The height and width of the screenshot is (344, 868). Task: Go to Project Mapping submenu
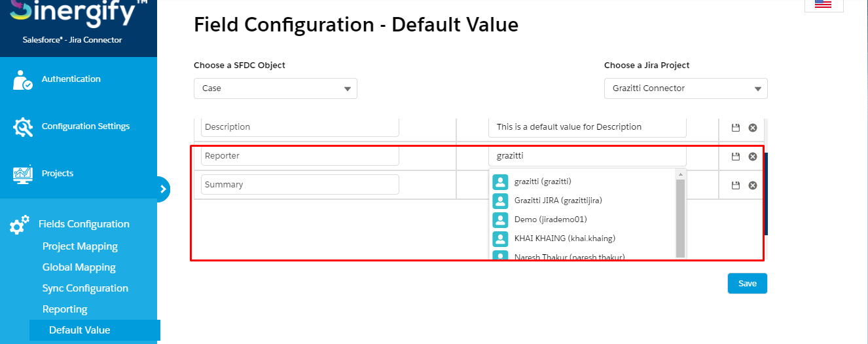(x=80, y=246)
